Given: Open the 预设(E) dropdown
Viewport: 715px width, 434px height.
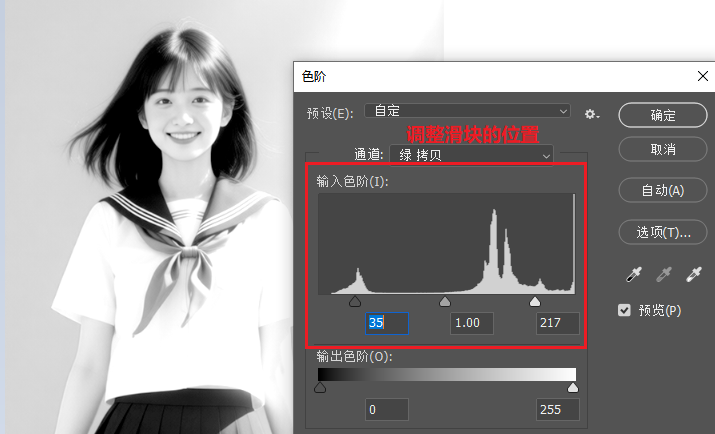Looking at the screenshot, I should pyautogui.click(x=467, y=111).
